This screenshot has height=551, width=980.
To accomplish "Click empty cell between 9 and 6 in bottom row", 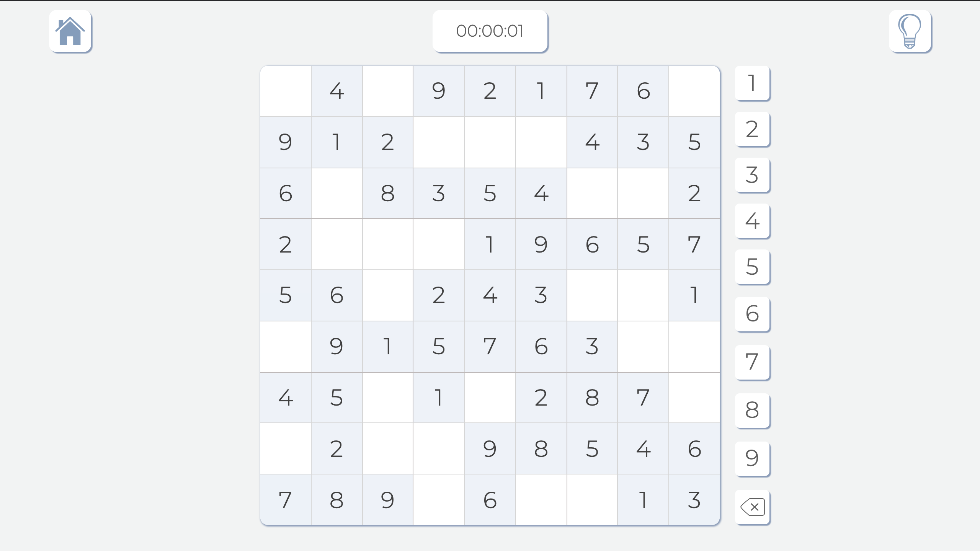I will point(439,500).
